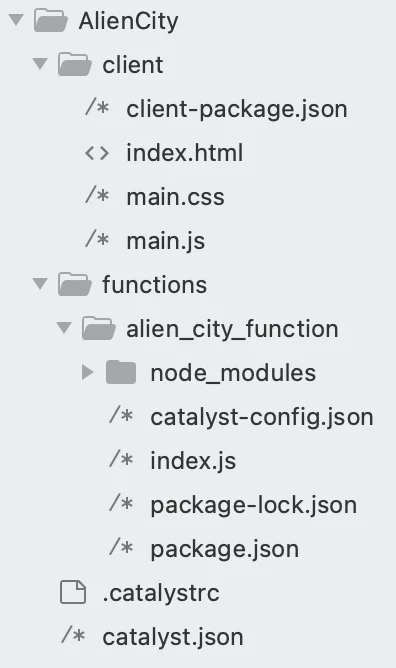Click the blank file icon beside .catalystrc
This screenshot has height=668, width=396.
(73, 592)
